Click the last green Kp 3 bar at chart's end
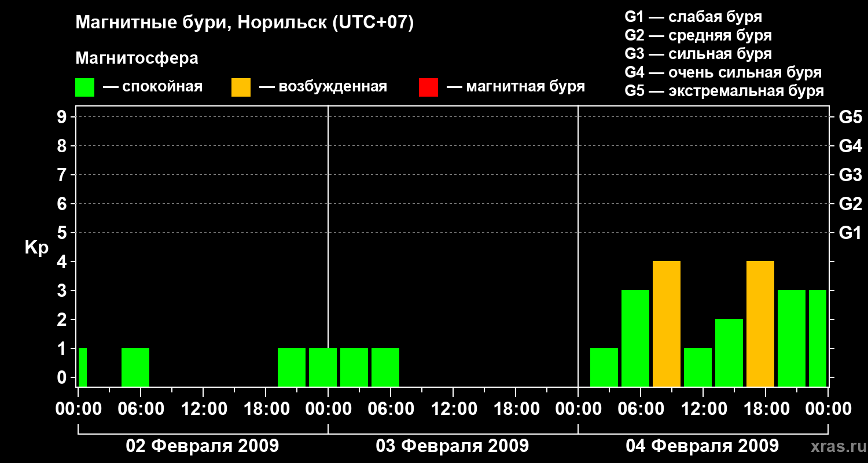Screen dimensions: 868x463 (818, 339)
